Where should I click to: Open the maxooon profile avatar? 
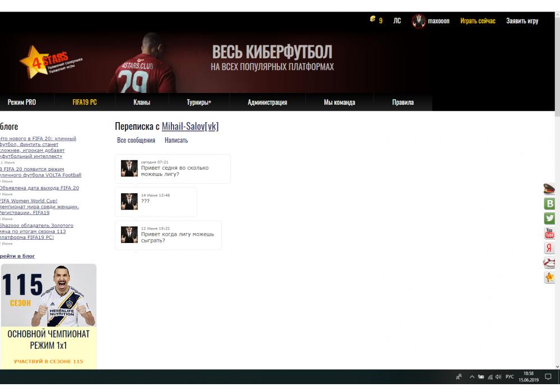(418, 21)
